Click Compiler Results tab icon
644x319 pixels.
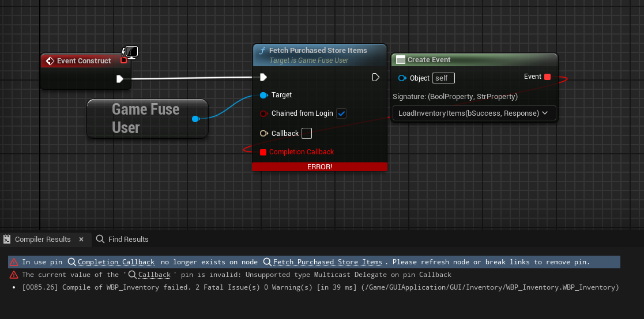pyautogui.click(x=6, y=239)
